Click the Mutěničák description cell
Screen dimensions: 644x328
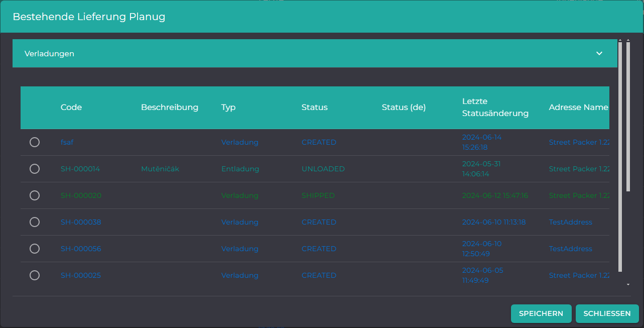pyautogui.click(x=160, y=169)
